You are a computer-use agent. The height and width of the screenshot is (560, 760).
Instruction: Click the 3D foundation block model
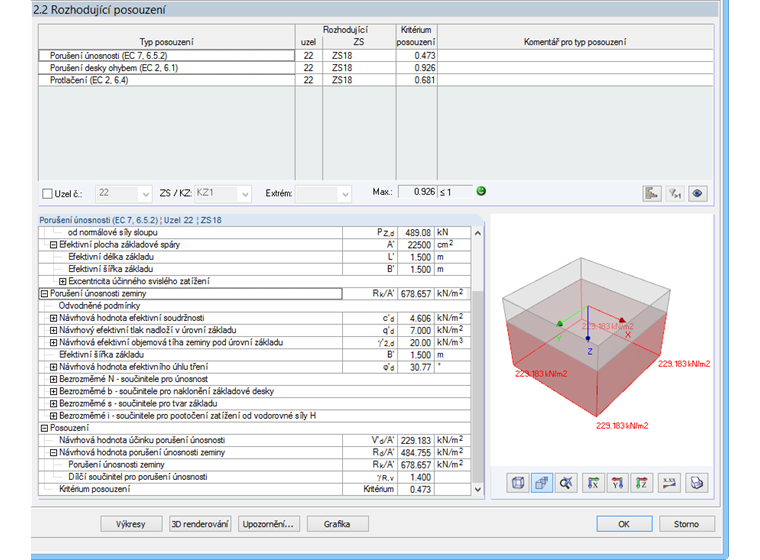coord(586,337)
